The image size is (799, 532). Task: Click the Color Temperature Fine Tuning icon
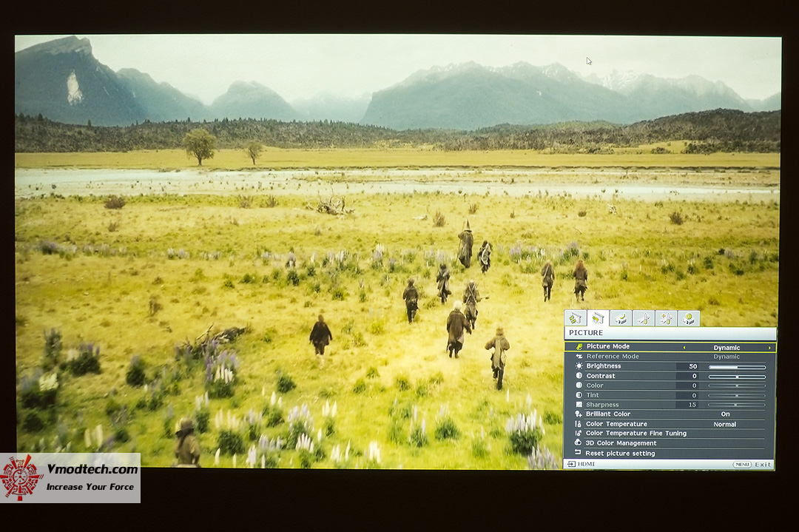[x=579, y=434]
